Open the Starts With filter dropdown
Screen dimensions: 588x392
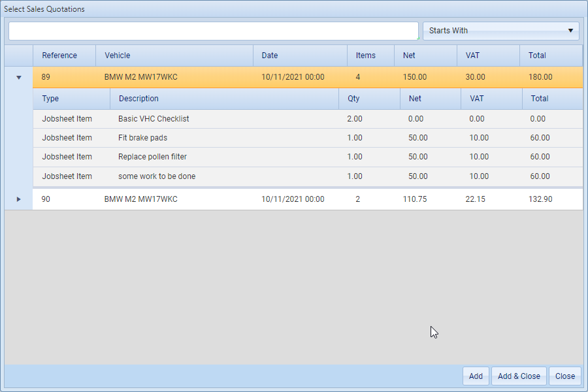pos(501,31)
